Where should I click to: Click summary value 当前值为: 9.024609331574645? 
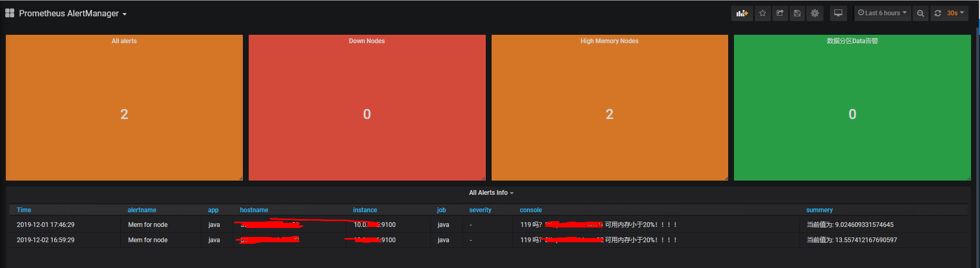(850, 225)
